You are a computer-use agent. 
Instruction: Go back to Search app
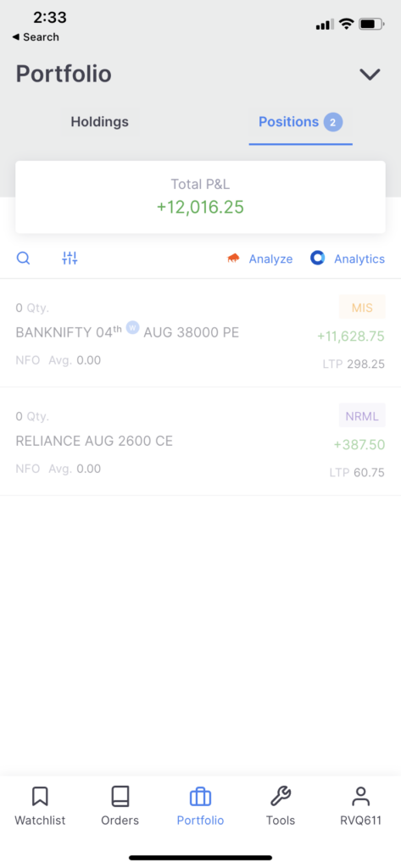pyautogui.click(x=36, y=37)
